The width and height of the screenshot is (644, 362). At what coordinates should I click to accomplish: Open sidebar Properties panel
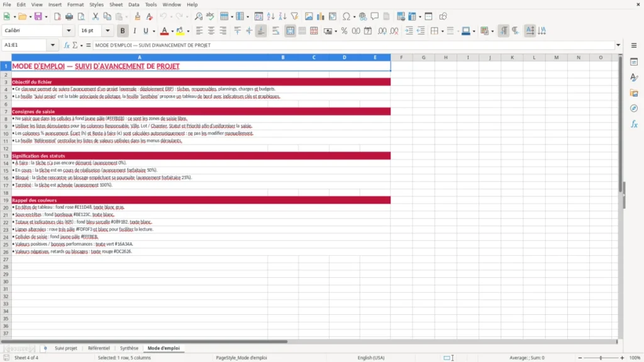634,62
